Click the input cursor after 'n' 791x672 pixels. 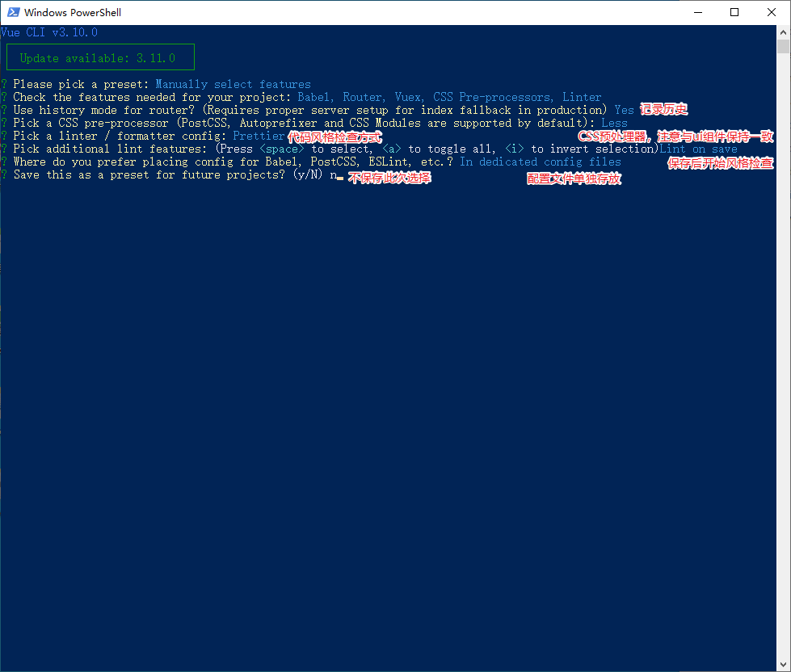click(x=340, y=175)
